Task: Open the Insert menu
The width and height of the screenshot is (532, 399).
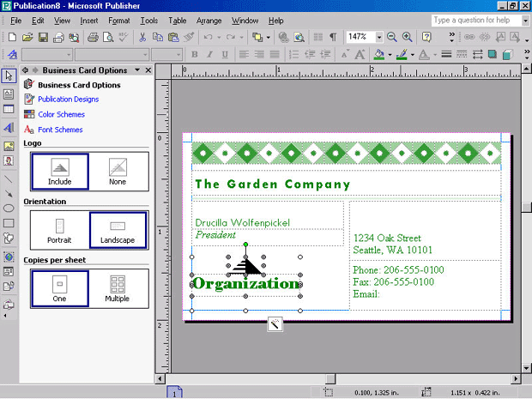Action: [x=89, y=21]
